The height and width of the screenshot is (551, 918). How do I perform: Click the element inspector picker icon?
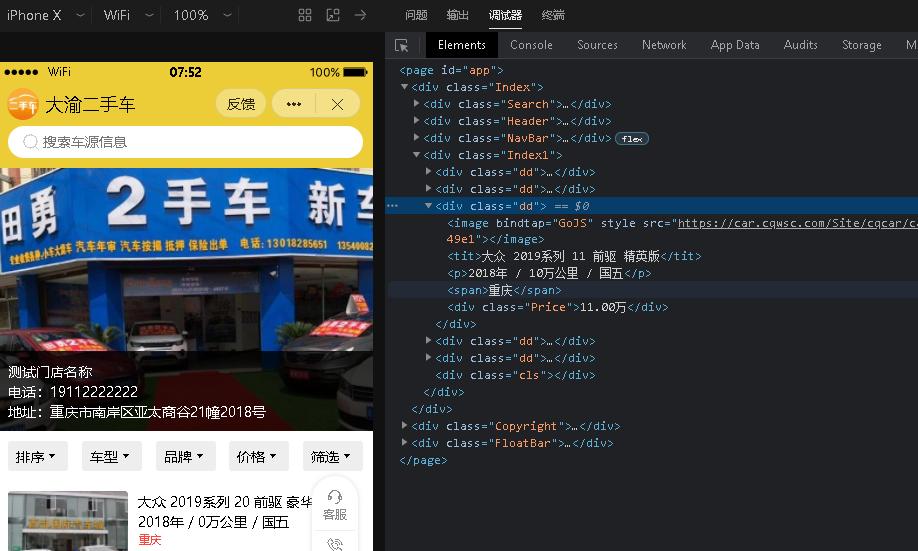tap(402, 45)
